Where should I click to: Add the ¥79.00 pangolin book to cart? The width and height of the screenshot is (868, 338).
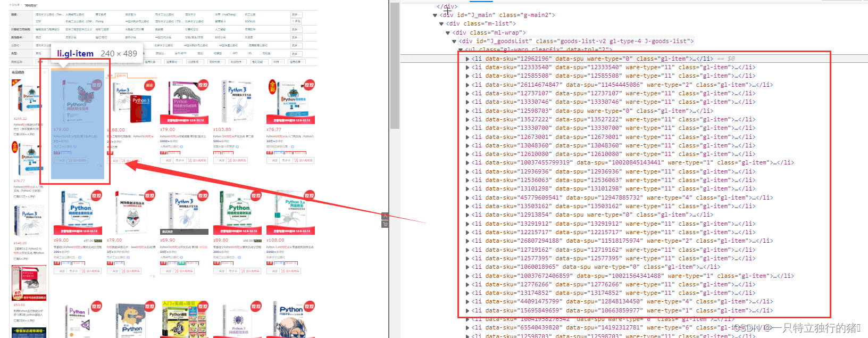[197, 160]
